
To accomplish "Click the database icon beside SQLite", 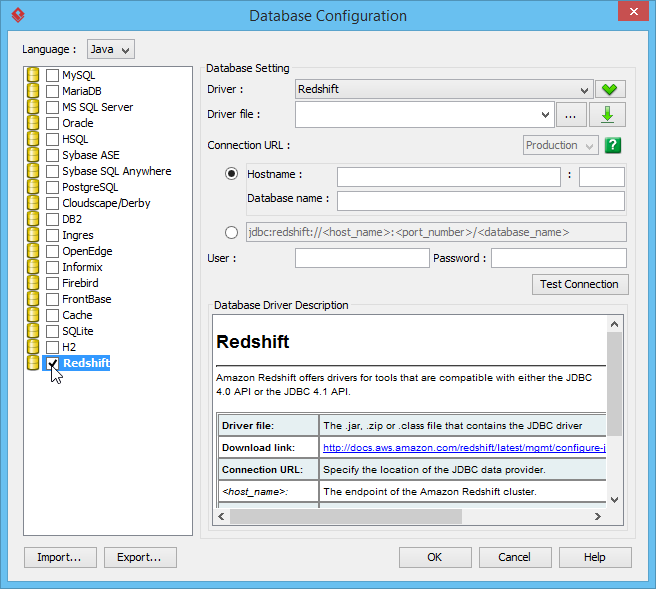I will point(33,331).
